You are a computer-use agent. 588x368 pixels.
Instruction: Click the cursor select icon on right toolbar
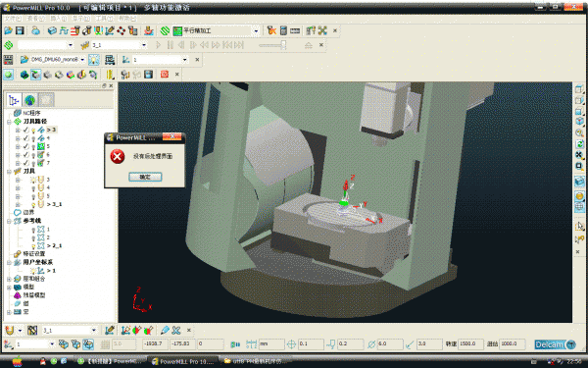click(x=580, y=226)
